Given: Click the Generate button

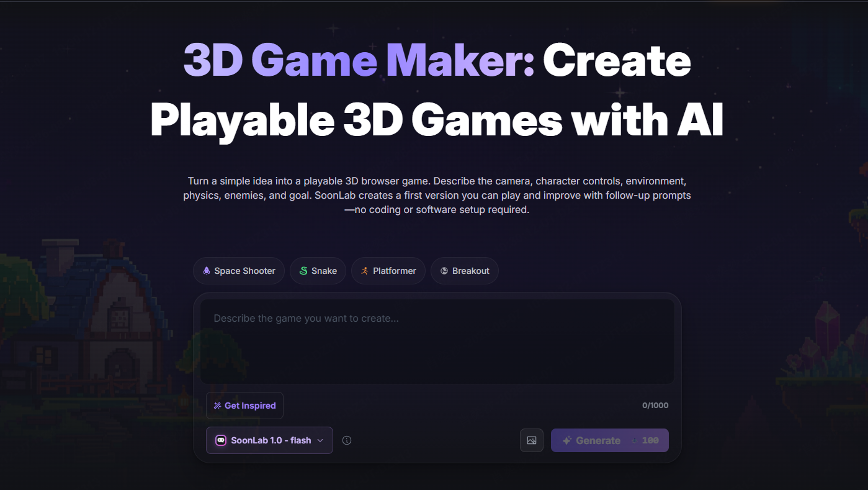Looking at the screenshot, I should coord(610,440).
